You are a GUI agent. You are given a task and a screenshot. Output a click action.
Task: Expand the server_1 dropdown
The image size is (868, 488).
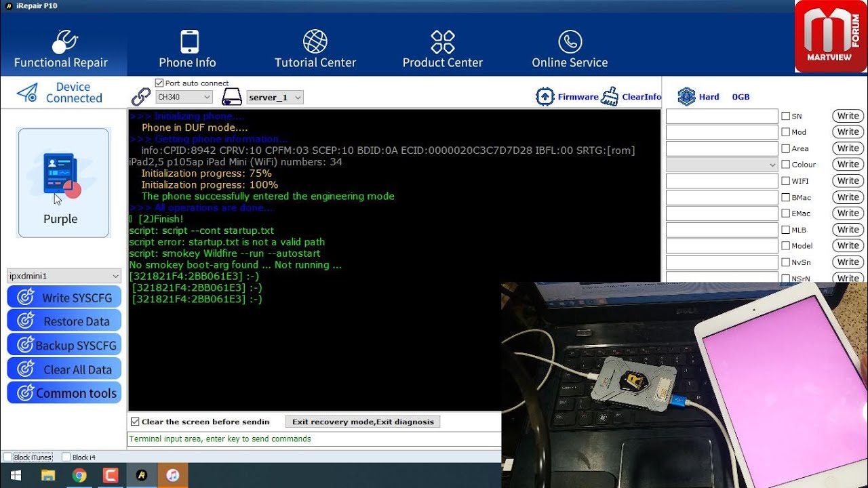point(275,98)
